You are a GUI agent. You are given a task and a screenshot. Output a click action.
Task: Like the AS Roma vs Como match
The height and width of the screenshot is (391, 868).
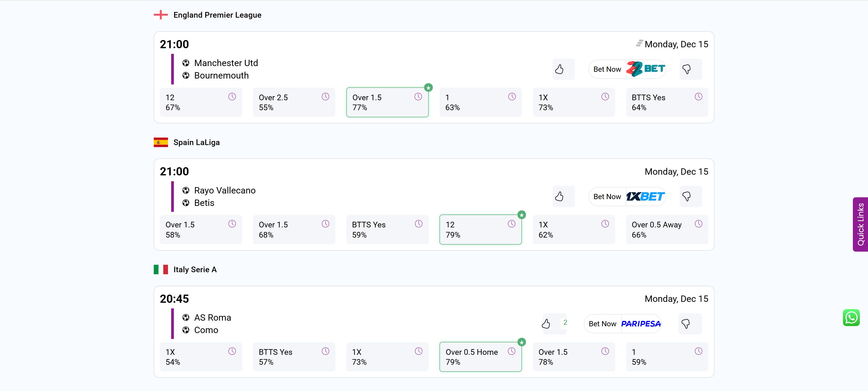(x=546, y=324)
